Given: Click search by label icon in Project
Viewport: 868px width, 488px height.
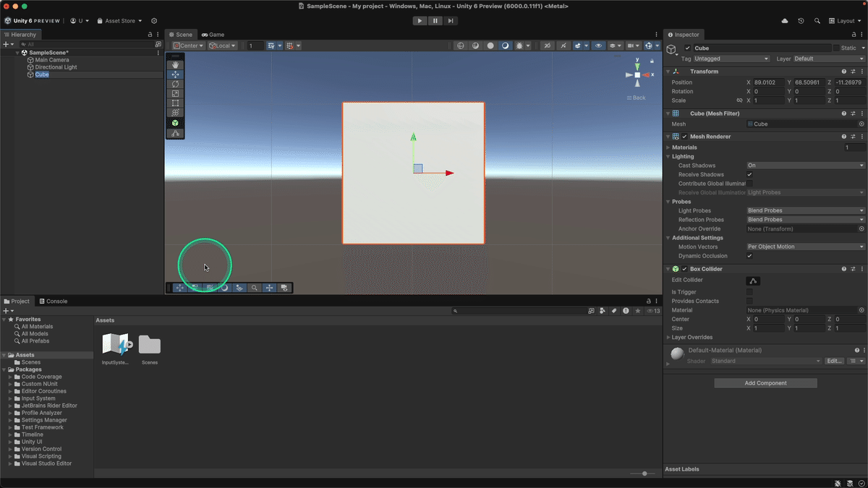Looking at the screenshot, I should (x=613, y=311).
